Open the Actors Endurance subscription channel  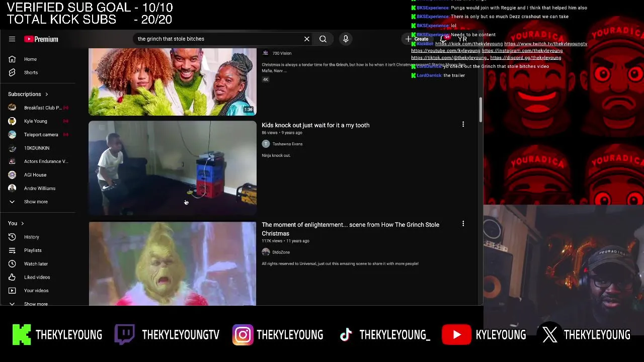tap(38, 161)
